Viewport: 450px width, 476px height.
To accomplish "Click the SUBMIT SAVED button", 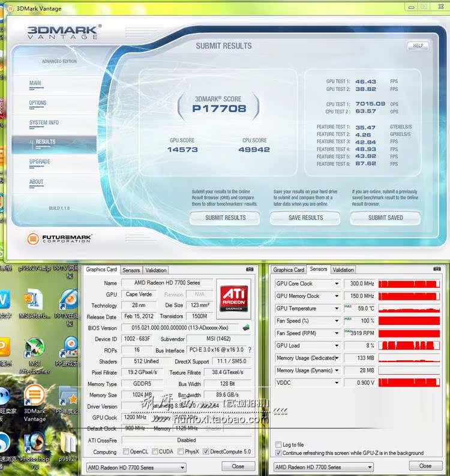I will coord(386,218).
